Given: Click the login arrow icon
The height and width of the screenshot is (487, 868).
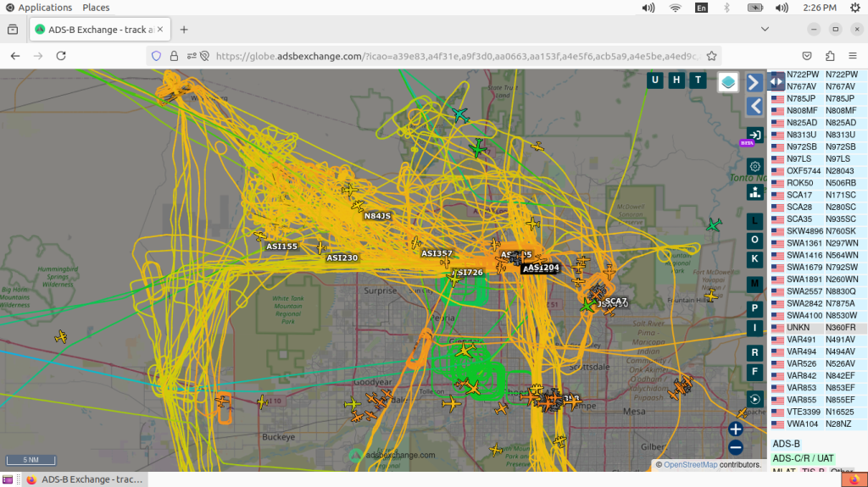Looking at the screenshot, I should click(x=754, y=135).
